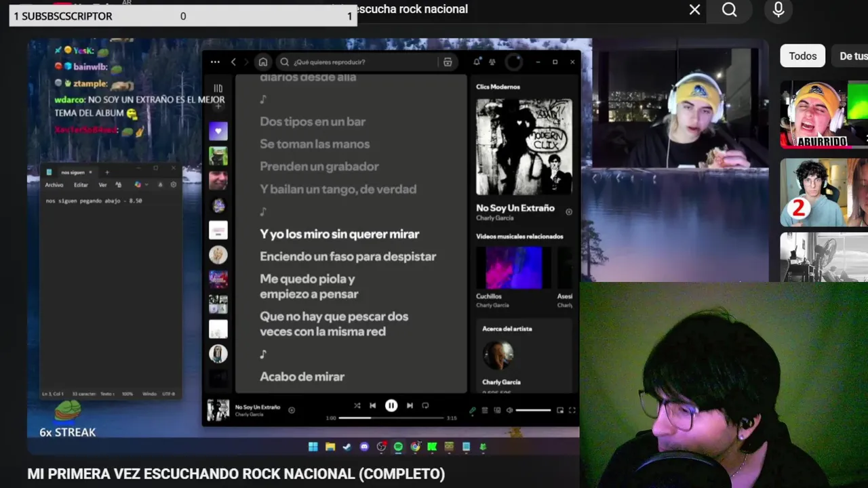Submit YouTube search magnifier
This screenshot has width=868, height=488.
pyautogui.click(x=730, y=9)
